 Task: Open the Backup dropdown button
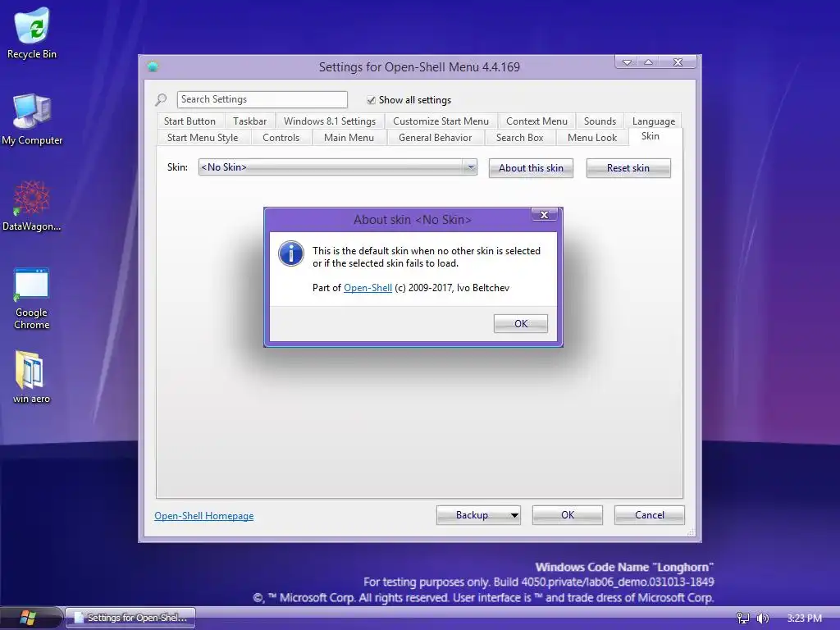click(478, 515)
